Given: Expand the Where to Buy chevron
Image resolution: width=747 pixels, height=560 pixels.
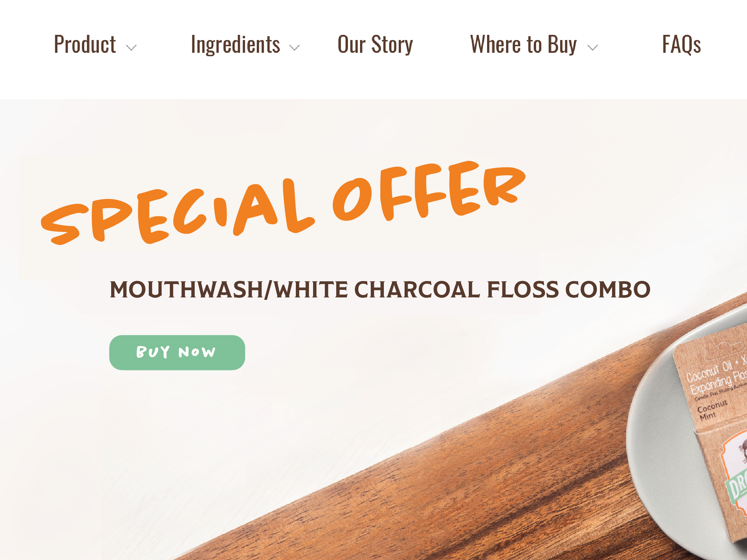Looking at the screenshot, I should (593, 48).
